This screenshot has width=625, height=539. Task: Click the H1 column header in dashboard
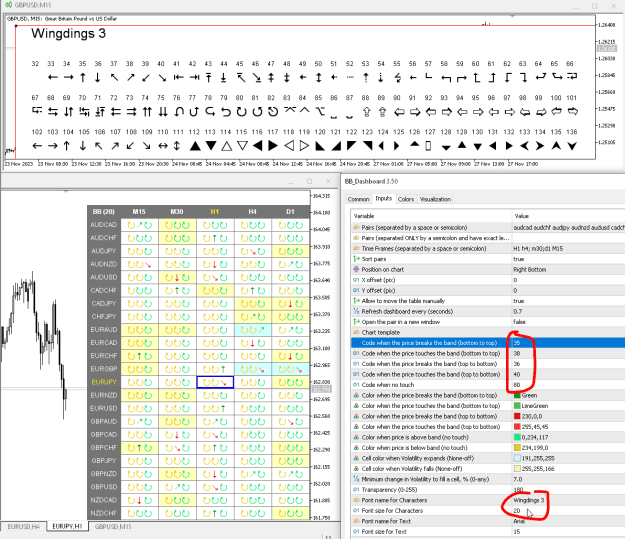(x=215, y=212)
